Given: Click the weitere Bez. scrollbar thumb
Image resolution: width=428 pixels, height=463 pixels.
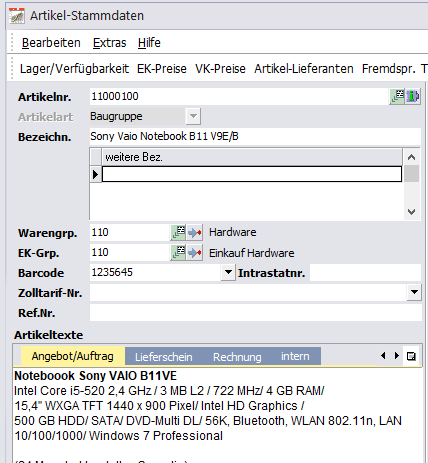Looking at the screenshot, I should tap(411, 174).
